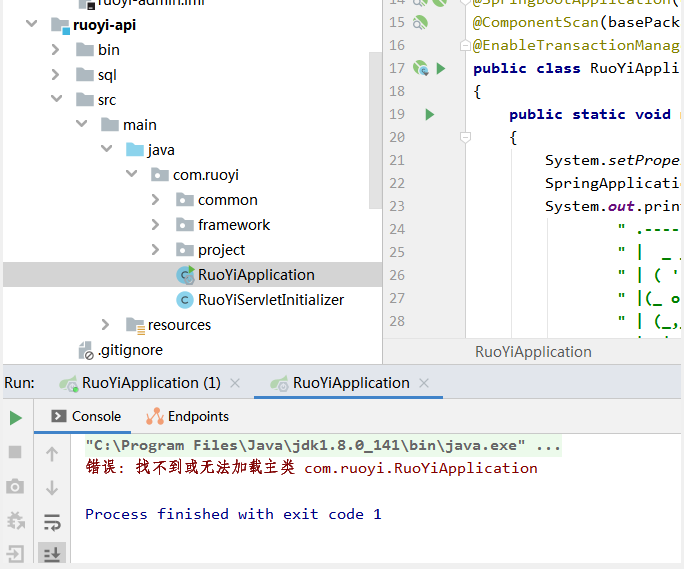This screenshot has height=569, width=684.
Task: Stop the running process square button
Action: pos(15,452)
